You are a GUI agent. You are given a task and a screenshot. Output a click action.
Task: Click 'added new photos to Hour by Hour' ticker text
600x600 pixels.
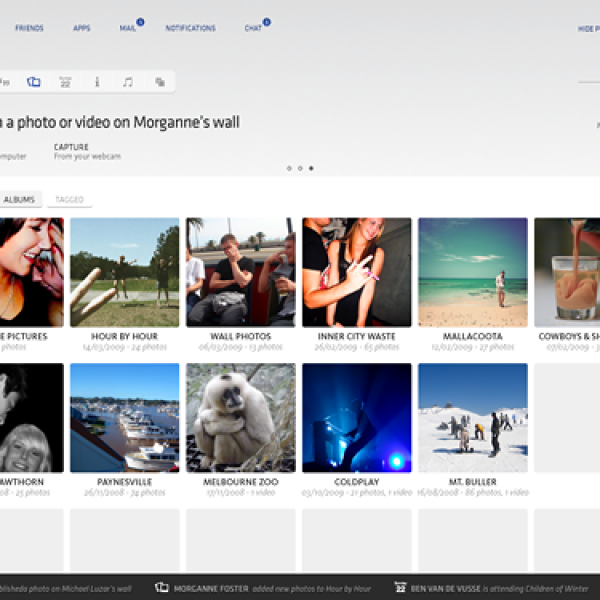[x=311, y=589]
